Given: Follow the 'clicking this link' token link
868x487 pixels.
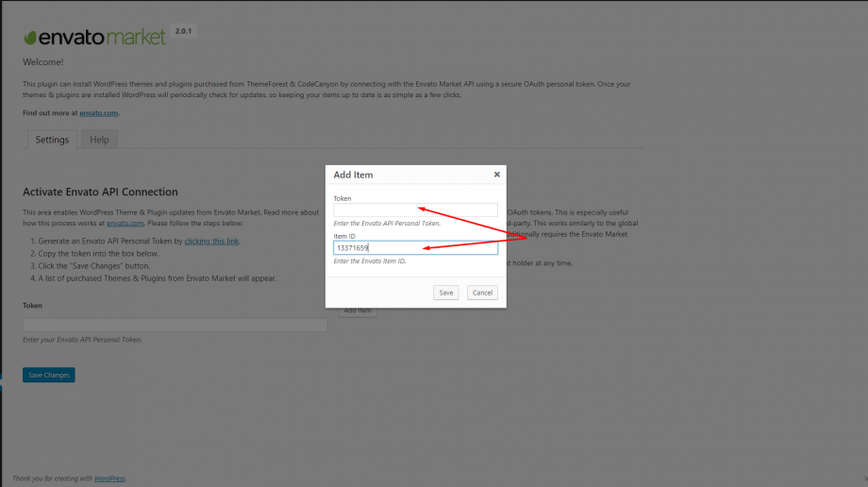Looking at the screenshot, I should [211, 242].
